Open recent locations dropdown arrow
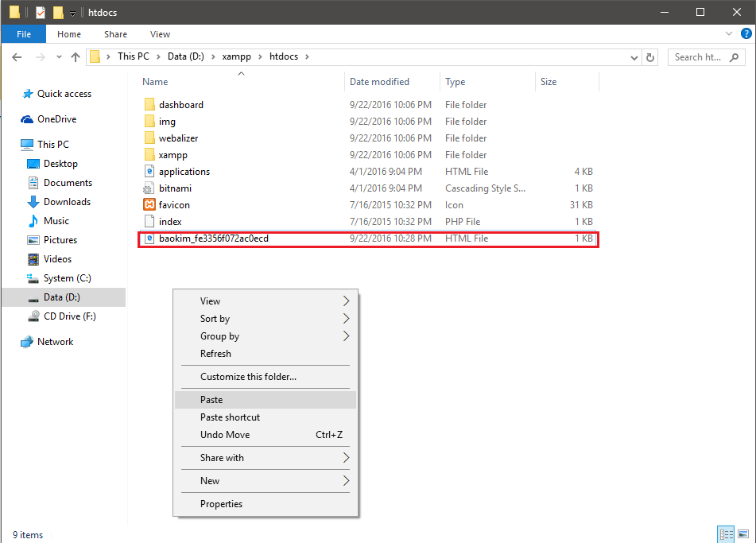This screenshot has width=756, height=543. (x=59, y=57)
